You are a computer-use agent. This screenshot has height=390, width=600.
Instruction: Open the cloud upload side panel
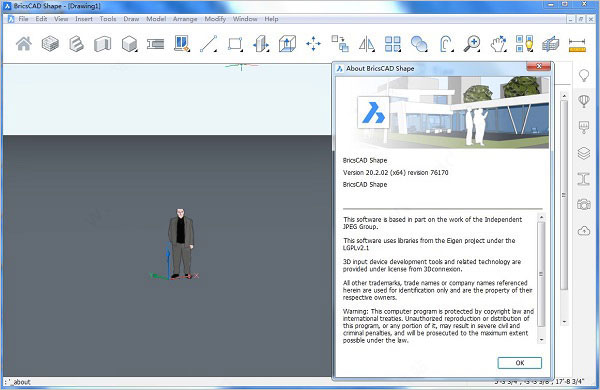584,230
